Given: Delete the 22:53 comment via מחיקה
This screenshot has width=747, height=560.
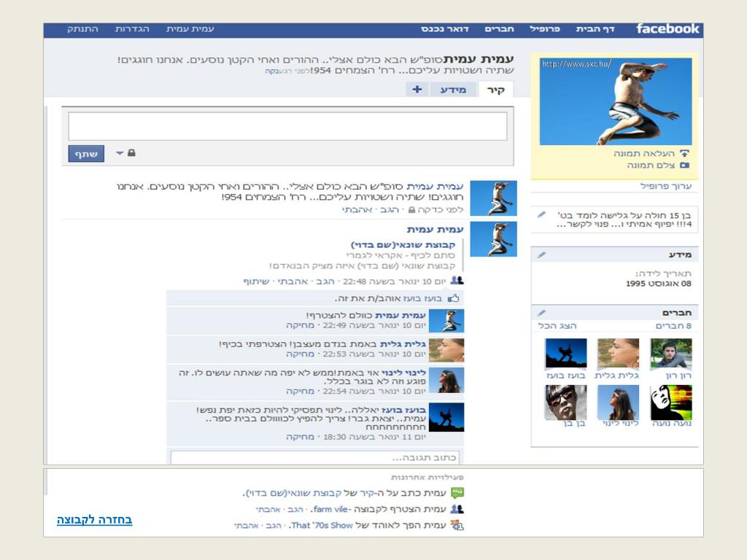Looking at the screenshot, I should pos(300,354).
